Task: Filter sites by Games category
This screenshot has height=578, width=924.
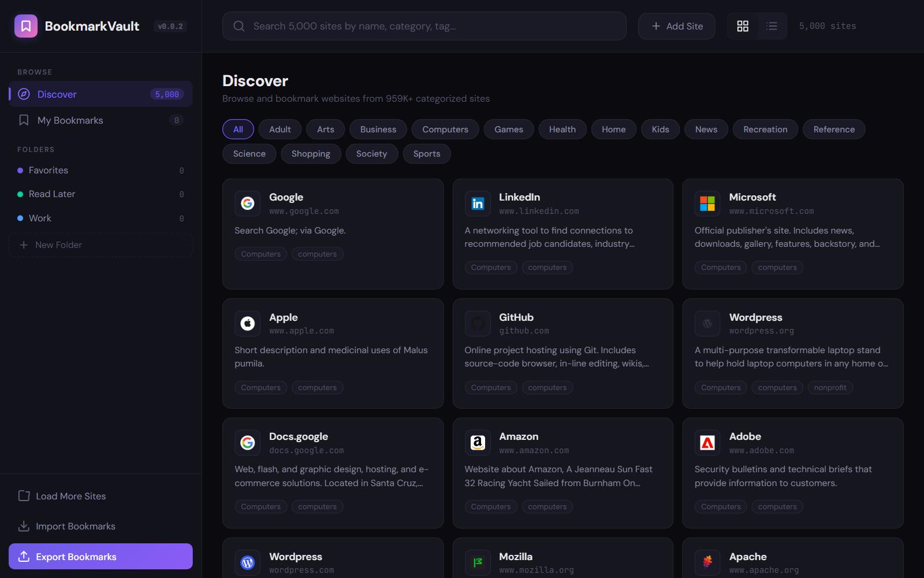Action: tap(508, 129)
